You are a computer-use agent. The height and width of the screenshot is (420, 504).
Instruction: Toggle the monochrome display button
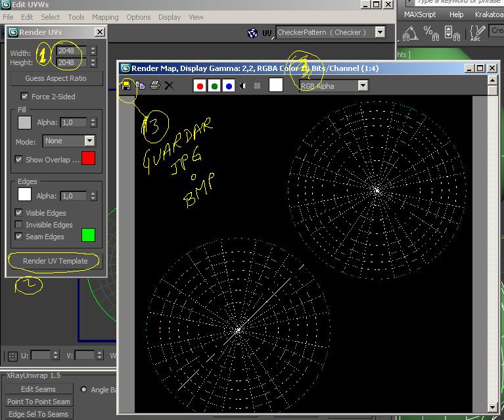pyautogui.click(x=257, y=86)
